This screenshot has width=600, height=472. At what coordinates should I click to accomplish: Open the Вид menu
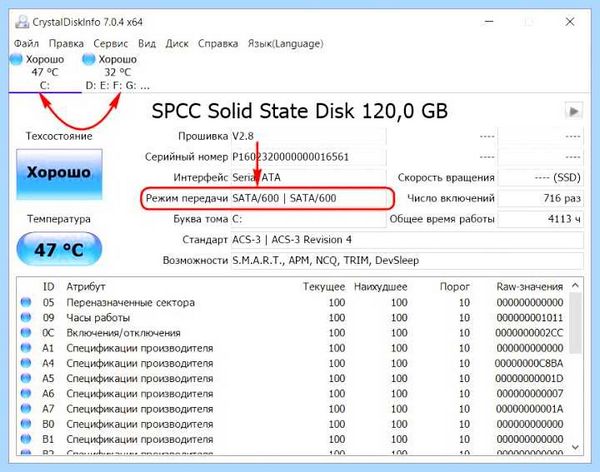tap(147, 44)
